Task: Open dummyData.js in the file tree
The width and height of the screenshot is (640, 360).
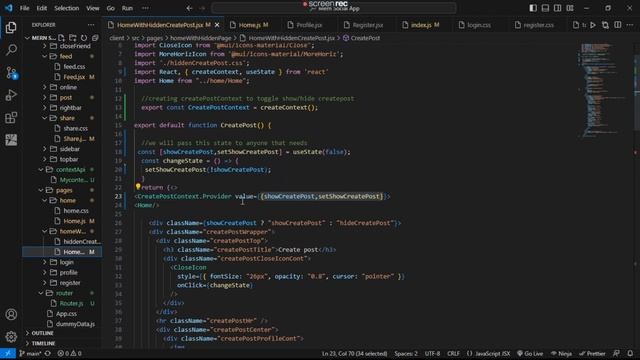Action: (x=75, y=324)
